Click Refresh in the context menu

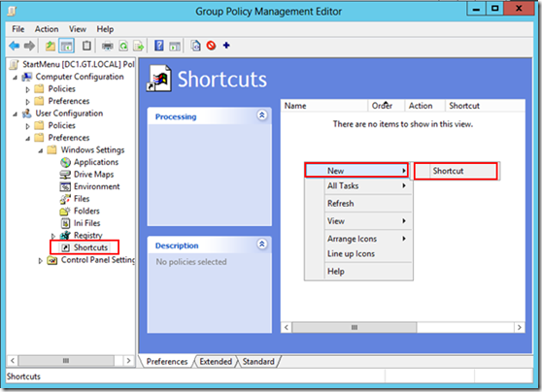(x=358, y=204)
